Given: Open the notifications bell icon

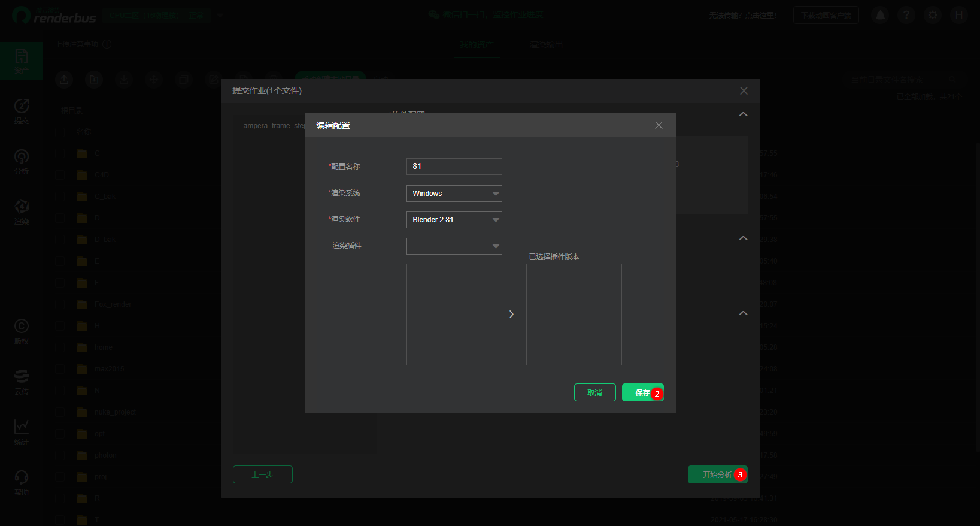Looking at the screenshot, I should tap(880, 15).
